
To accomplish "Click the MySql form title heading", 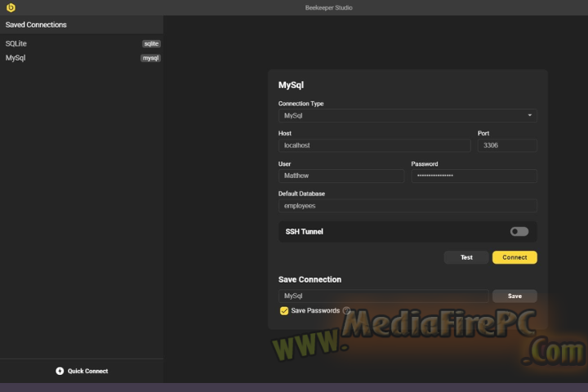I will coord(291,85).
